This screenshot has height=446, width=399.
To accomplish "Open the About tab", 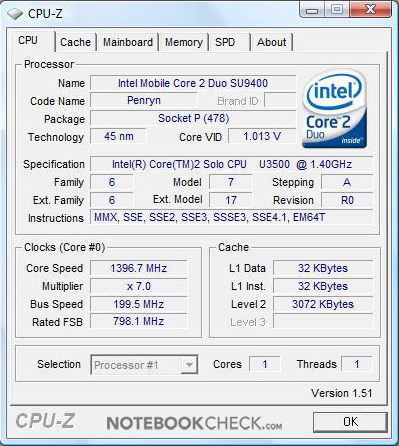I will (x=272, y=42).
